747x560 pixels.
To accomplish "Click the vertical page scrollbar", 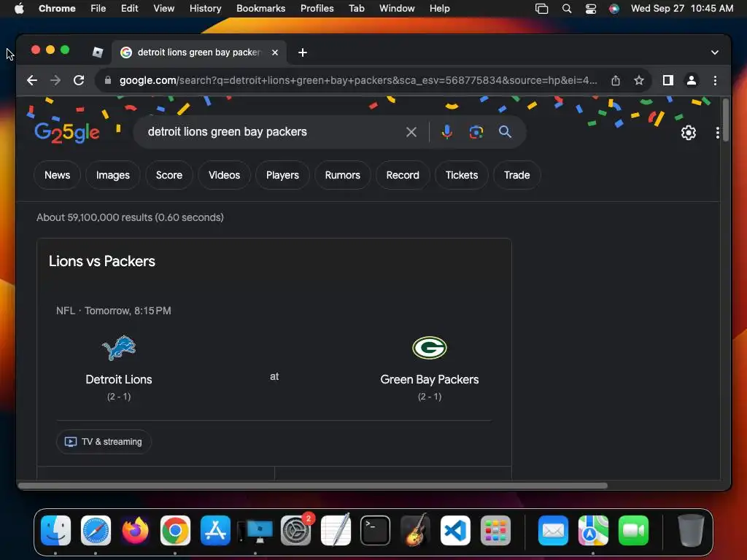I will click(726, 120).
